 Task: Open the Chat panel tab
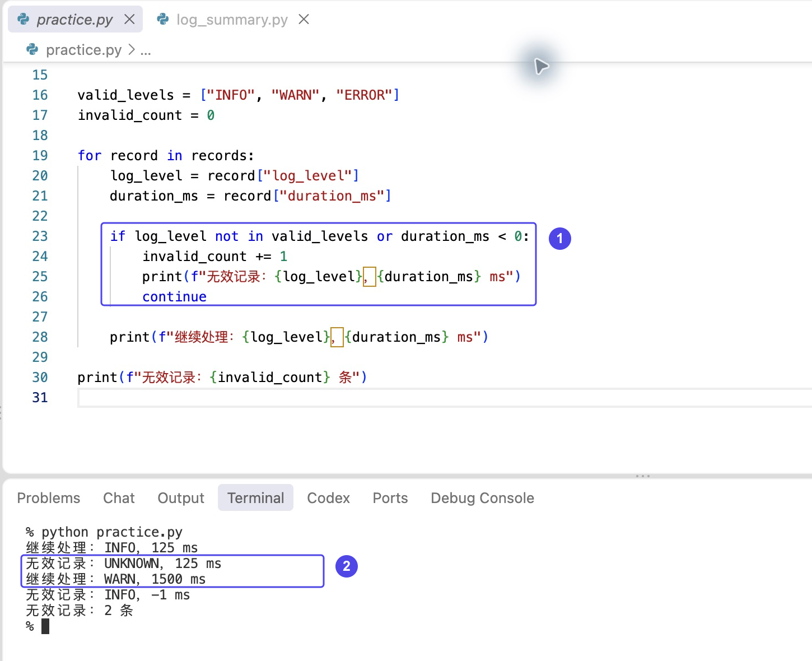[x=119, y=498]
